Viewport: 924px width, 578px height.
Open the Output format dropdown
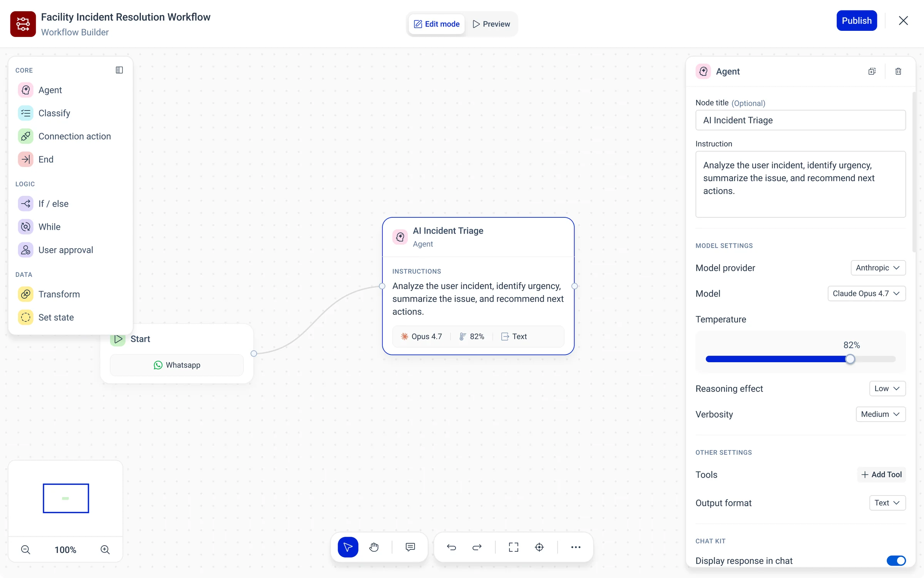(887, 503)
